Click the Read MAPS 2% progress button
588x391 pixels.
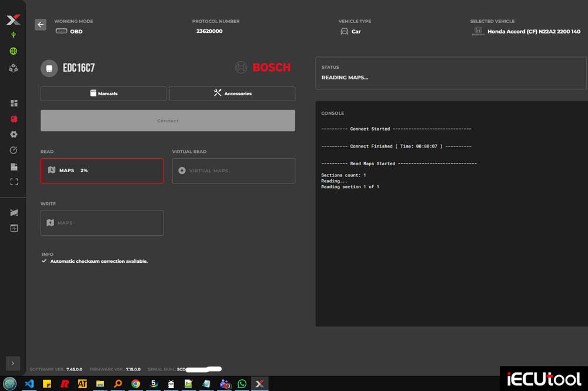(x=102, y=171)
